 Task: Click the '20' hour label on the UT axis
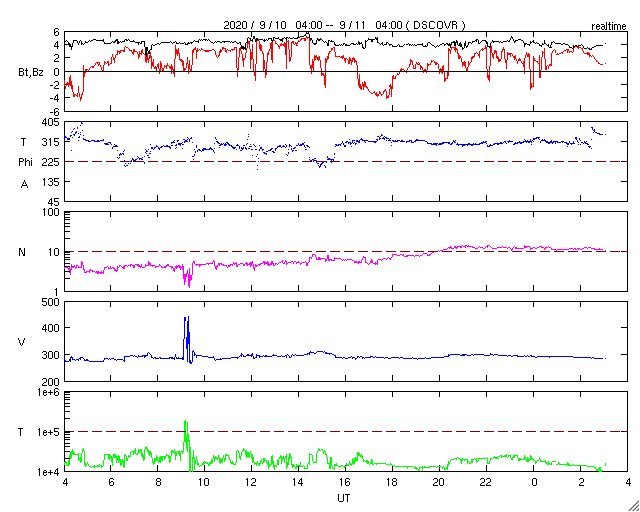point(439,483)
